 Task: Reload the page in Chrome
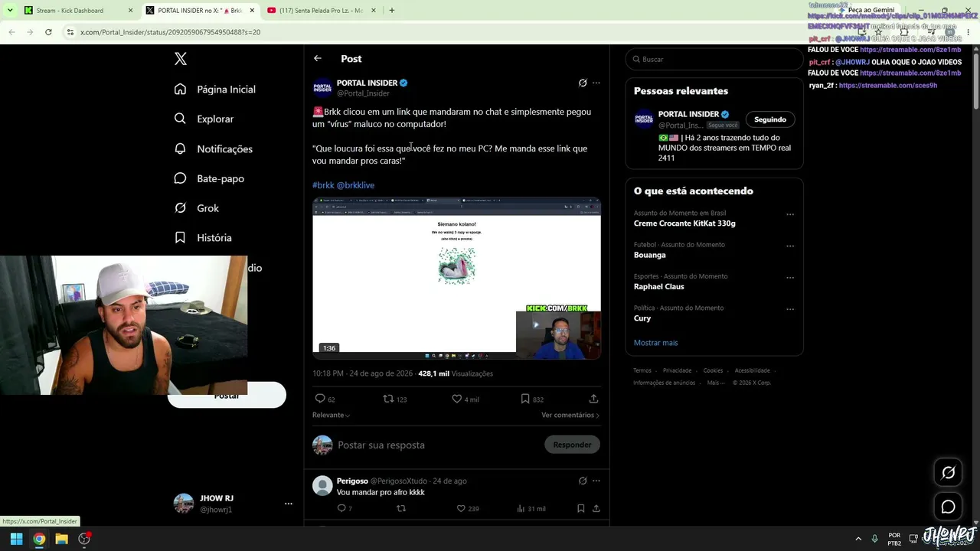tap(48, 32)
